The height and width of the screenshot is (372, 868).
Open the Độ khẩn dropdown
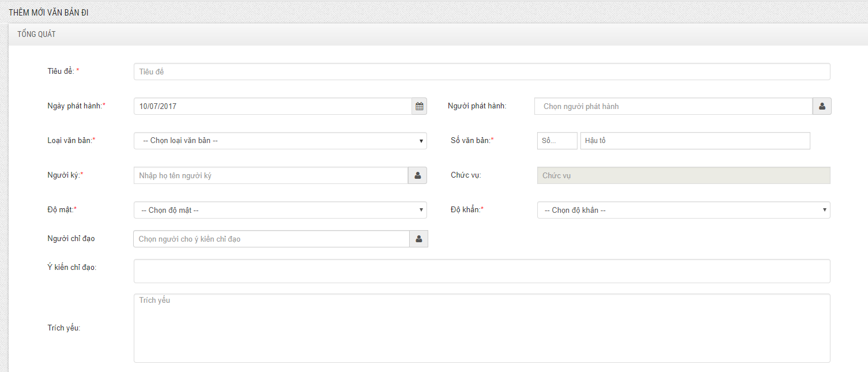pos(683,210)
